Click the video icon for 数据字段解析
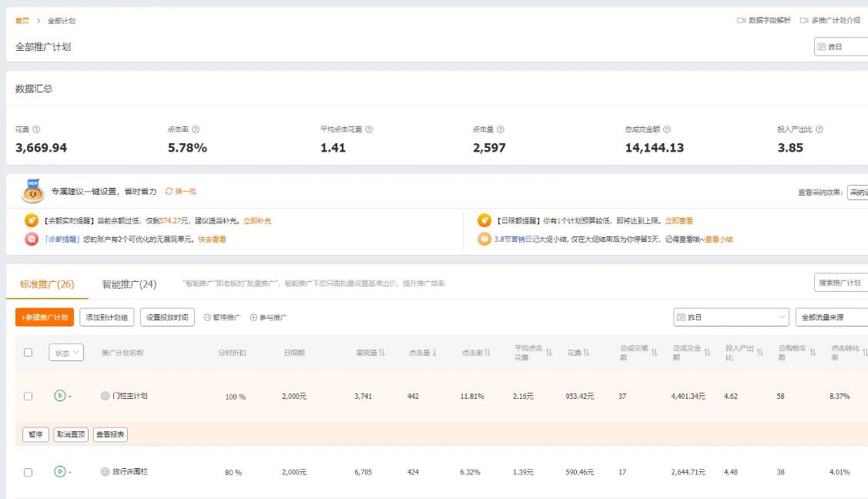Viewport: 868px width, 499px height. [x=741, y=21]
